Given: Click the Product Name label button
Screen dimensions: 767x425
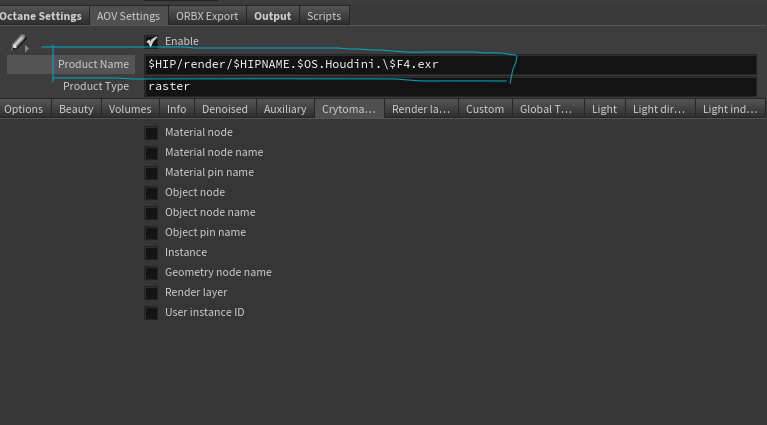Looking at the screenshot, I should coord(93,64).
